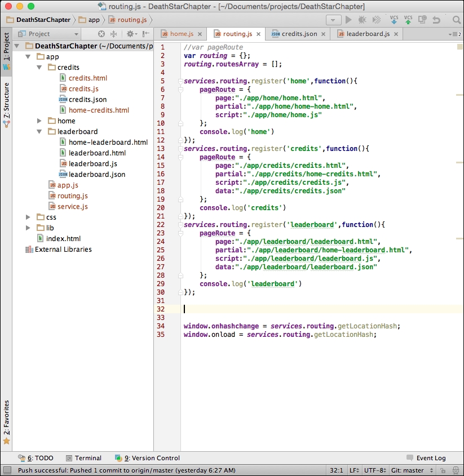This screenshot has height=476, width=464.
Task: Collapse the leaderboard folder
Action: coord(38,131)
